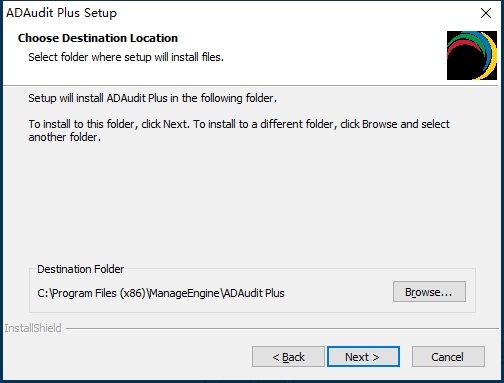Viewport: 504px width, 383px height.
Task: Click the ManageEngine swirl logo
Action: coord(472,55)
